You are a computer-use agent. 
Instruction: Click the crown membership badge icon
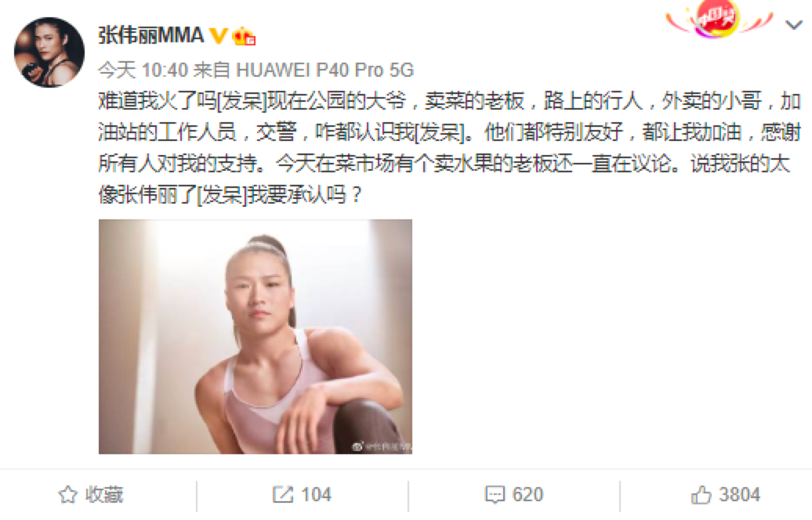[244, 36]
